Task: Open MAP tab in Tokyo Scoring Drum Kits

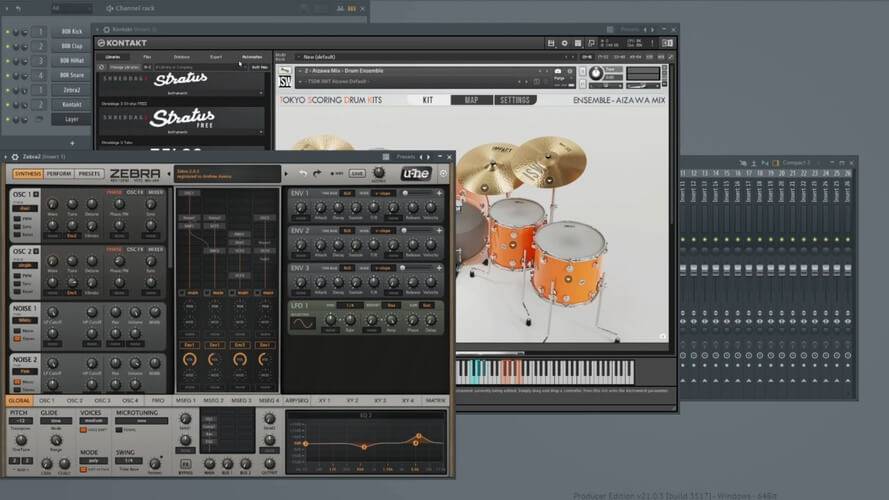Action: pos(472,100)
